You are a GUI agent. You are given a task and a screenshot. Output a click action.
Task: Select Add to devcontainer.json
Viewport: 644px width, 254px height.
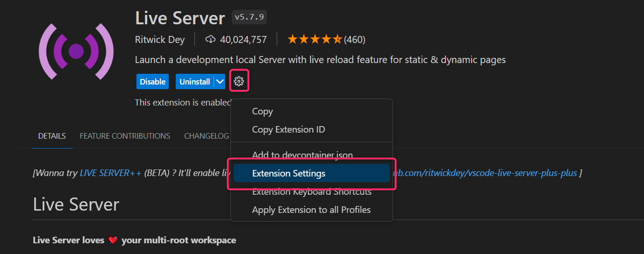click(x=312, y=155)
